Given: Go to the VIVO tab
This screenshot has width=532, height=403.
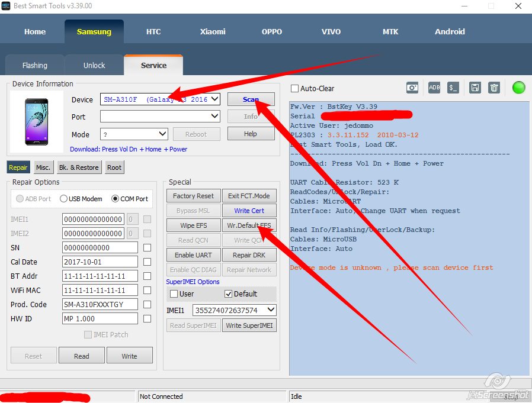Looking at the screenshot, I should click(331, 31).
